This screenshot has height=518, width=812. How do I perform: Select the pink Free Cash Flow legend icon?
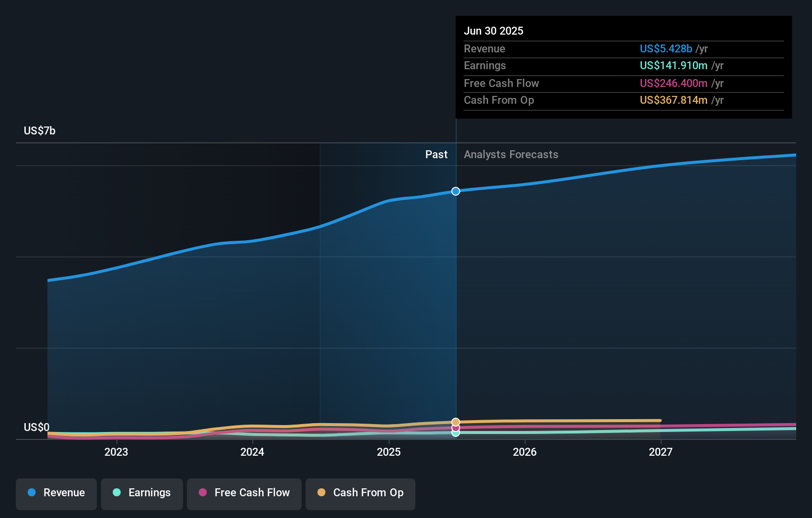[204, 493]
